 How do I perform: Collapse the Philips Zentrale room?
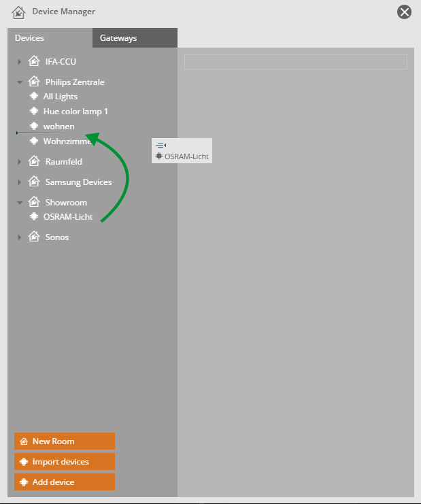pos(20,82)
